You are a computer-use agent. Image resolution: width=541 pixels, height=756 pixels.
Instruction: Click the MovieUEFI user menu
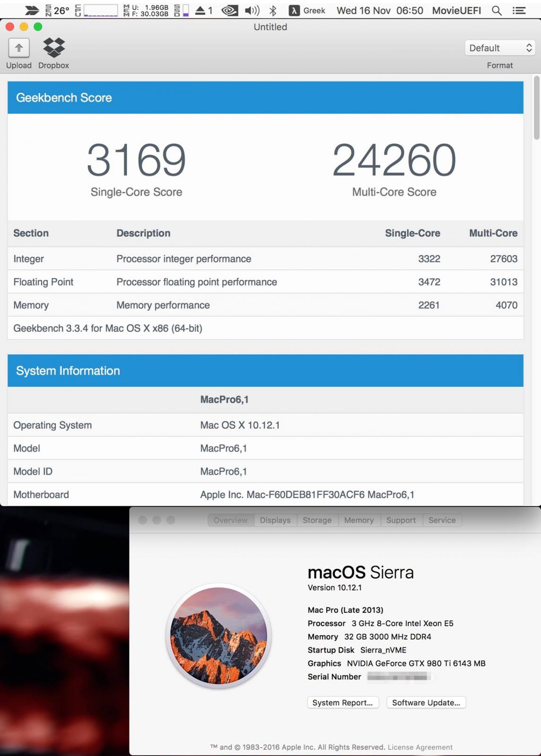point(456,10)
